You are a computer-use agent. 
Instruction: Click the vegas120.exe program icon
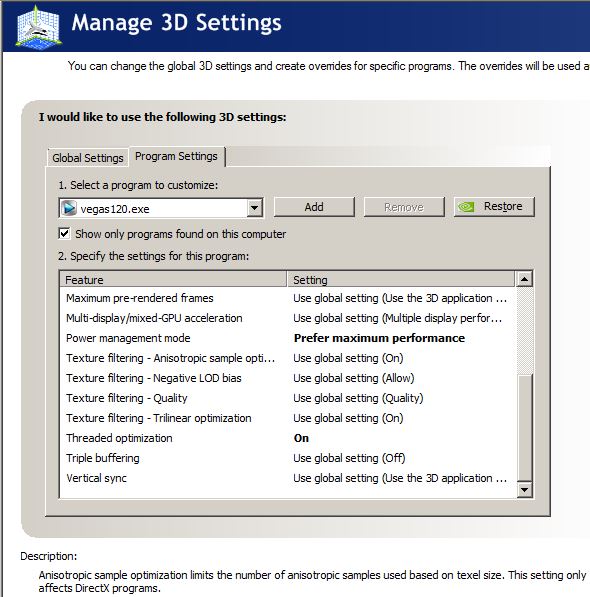[69, 208]
